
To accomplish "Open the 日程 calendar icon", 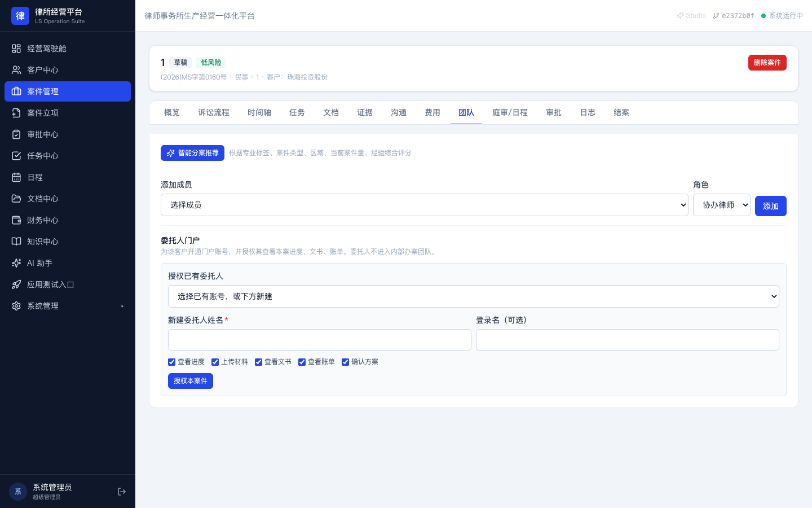I will [16, 177].
